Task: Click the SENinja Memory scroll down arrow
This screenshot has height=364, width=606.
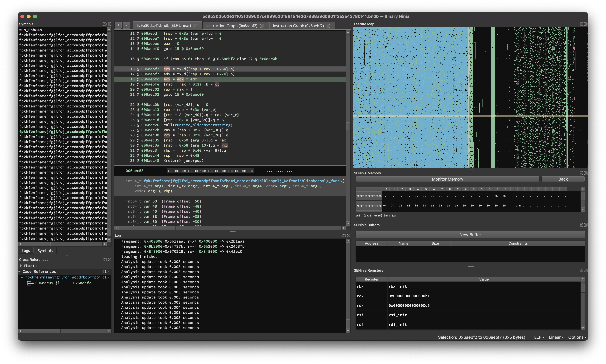Action: coord(582,210)
